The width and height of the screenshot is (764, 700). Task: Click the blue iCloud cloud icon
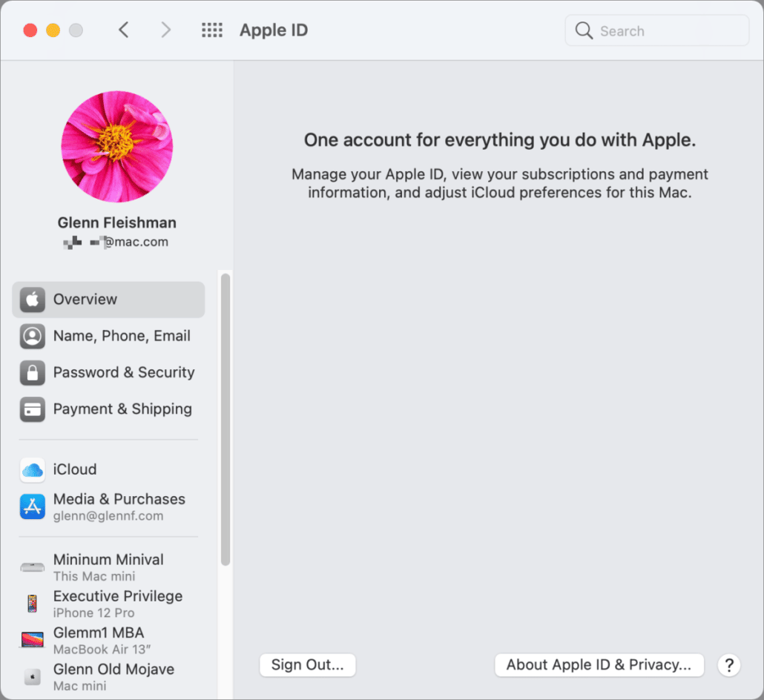(x=32, y=469)
